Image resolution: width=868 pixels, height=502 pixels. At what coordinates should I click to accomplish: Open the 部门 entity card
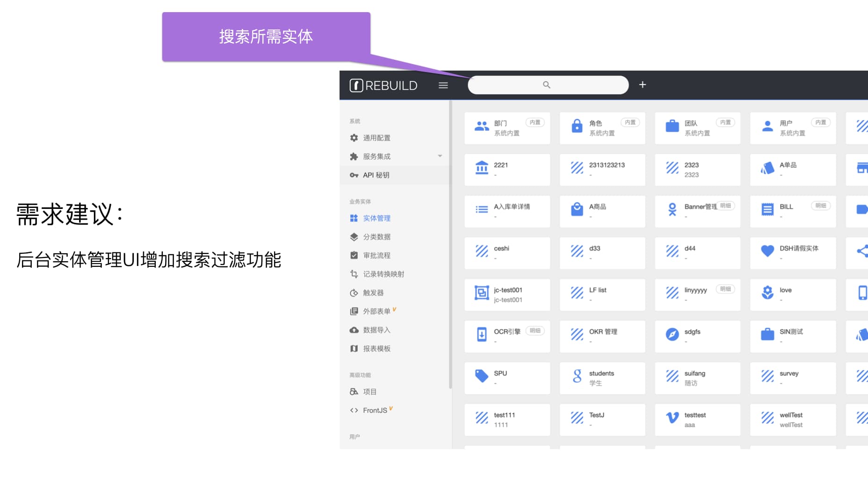click(507, 128)
